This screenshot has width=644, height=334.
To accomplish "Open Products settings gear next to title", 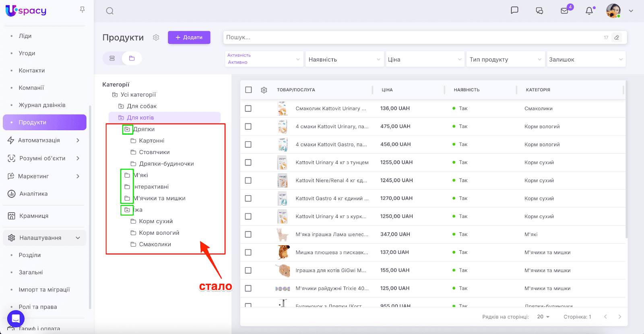I will [156, 37].
